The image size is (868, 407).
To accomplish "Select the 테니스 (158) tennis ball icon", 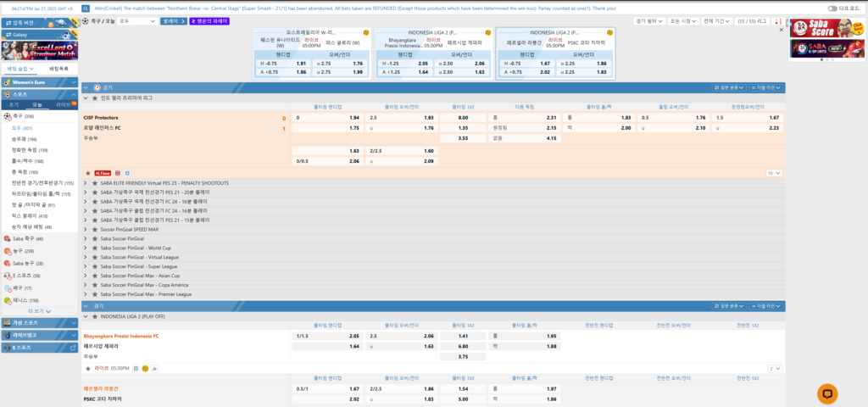I will click(x=7, y=301).
